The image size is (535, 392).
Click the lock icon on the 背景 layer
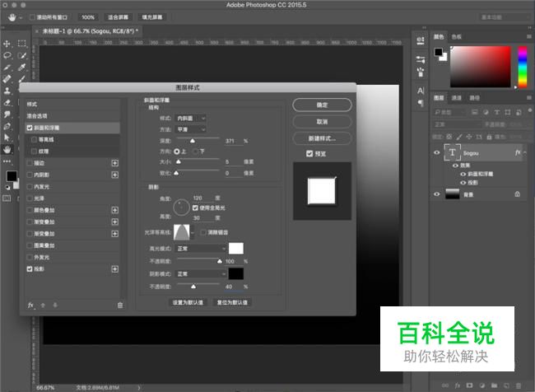pos(517,194)
